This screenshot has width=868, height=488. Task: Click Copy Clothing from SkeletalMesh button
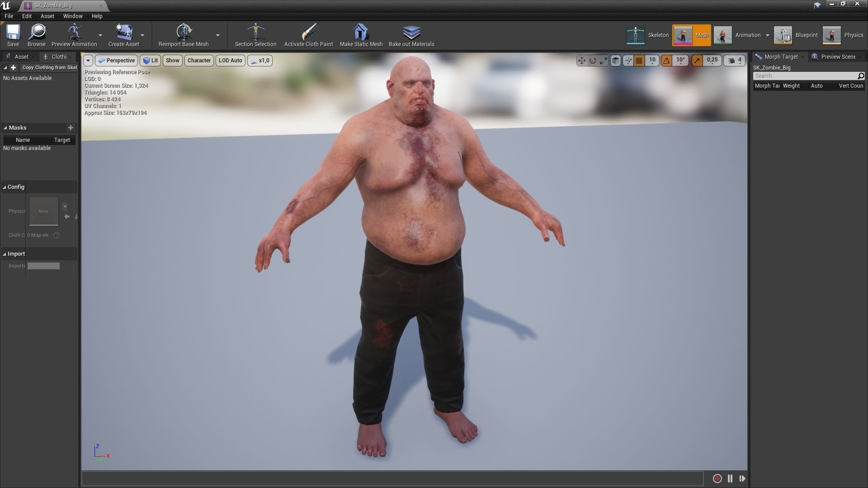point(49,68)
